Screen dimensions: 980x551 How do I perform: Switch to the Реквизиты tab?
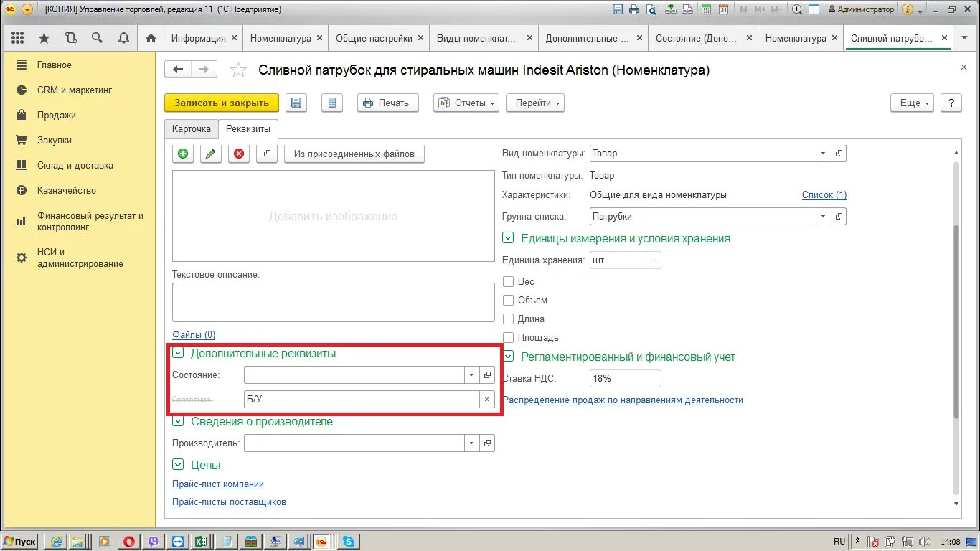tap(248, 128)
